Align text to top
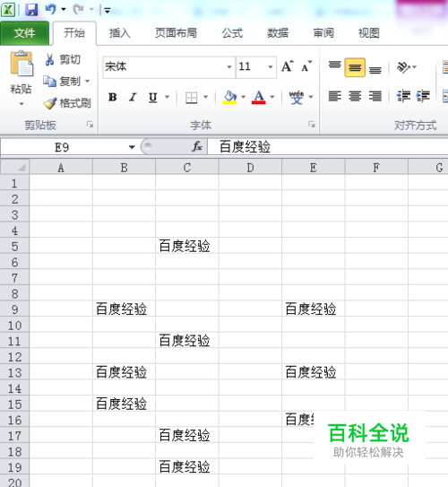448x487 pixels. [335, 66]
